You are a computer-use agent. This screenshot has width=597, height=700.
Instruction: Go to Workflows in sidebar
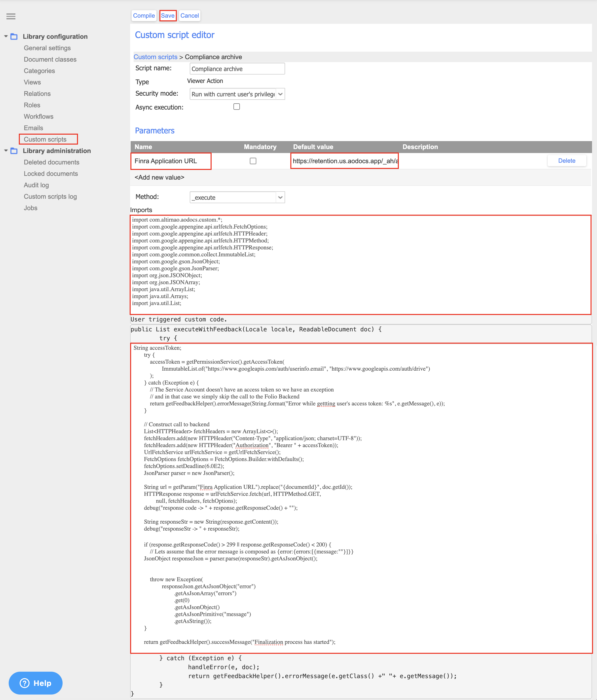(38, 117)
